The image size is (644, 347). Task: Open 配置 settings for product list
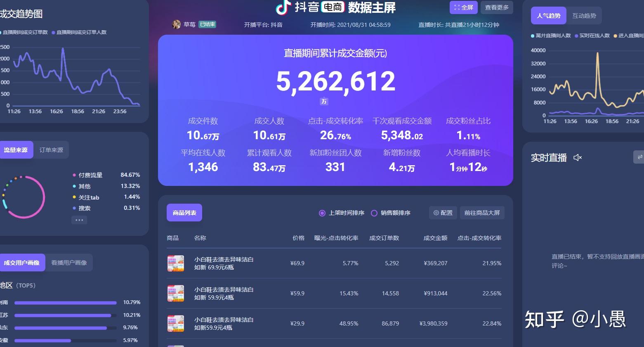click(x=443, y=213)
